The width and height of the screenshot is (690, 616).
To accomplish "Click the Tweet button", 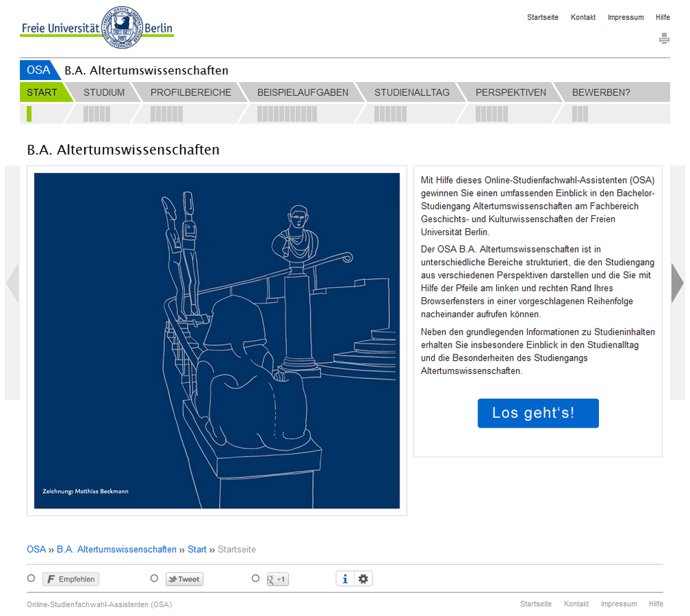I will coord(184,579).
